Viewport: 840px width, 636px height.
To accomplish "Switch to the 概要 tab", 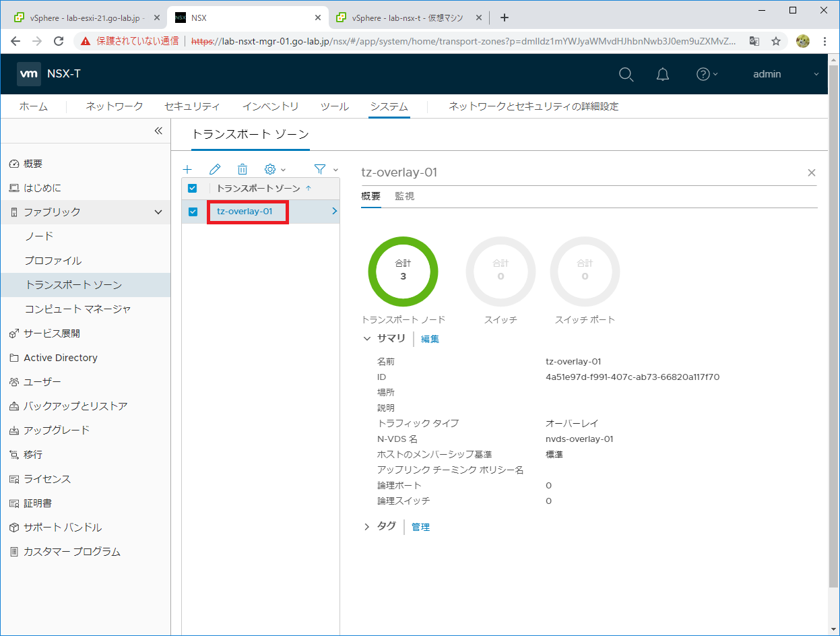I will (370, 196).
